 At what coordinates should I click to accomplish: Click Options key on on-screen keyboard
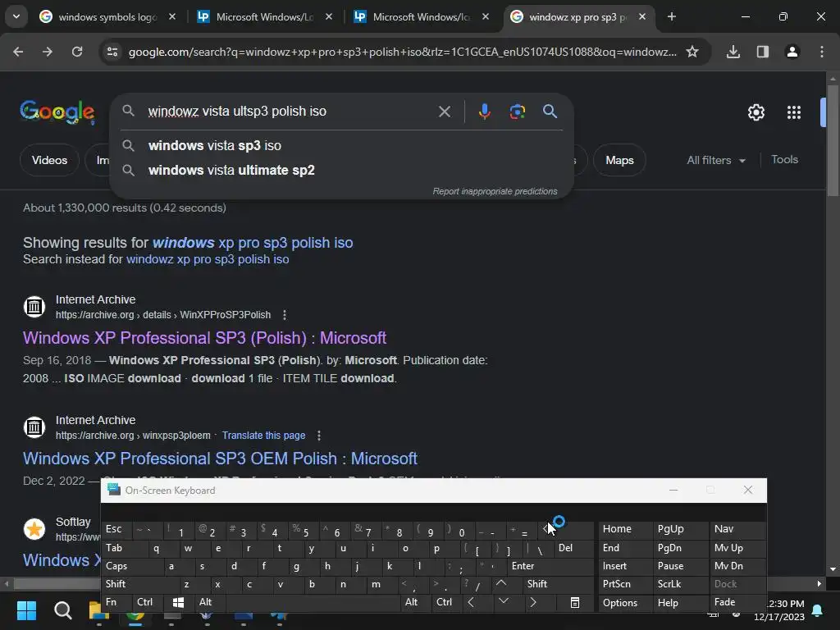pyautogui.click(x=626, y=603)
